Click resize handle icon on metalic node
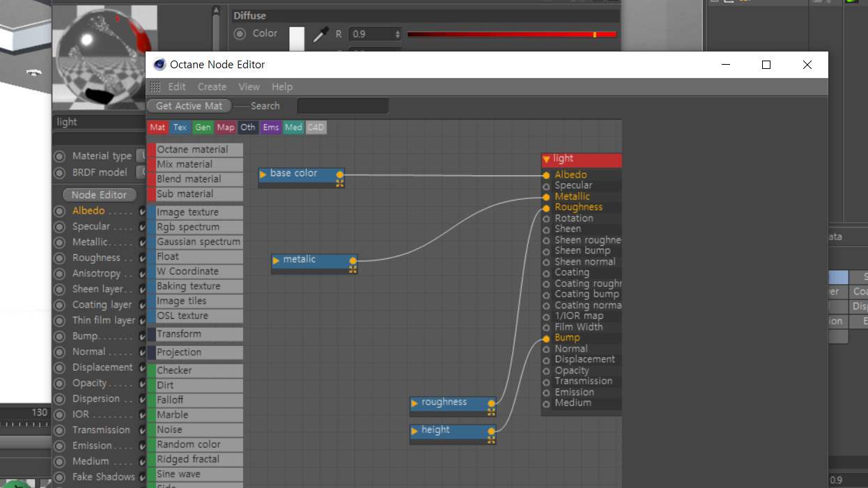This screenshot has width=868, height=488. tap(353, 269)
